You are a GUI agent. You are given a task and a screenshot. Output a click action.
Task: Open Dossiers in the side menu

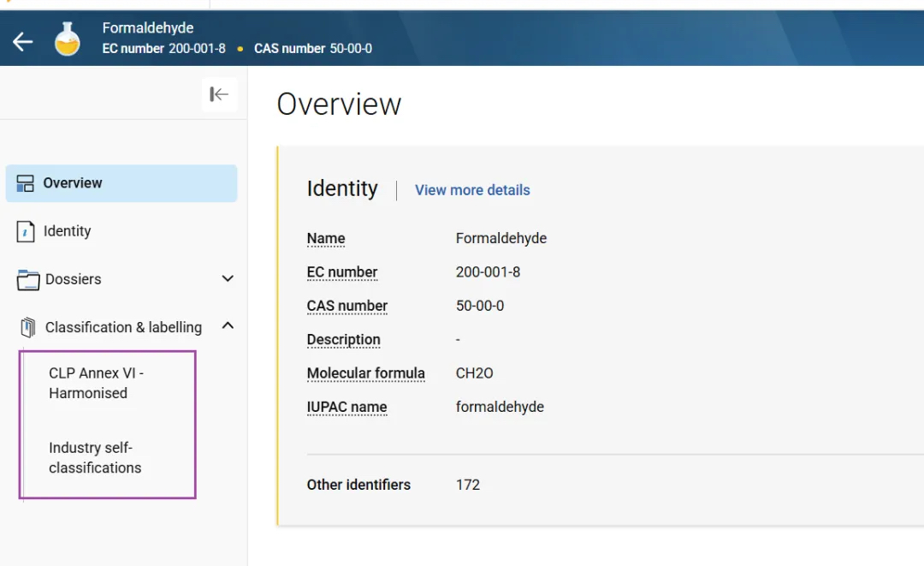pos(73,279)
